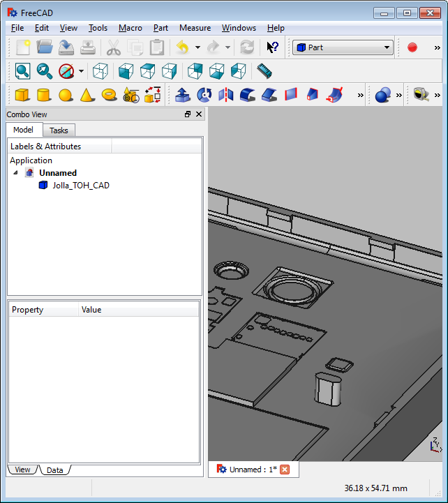
Task: Set the left view cube icon
Action: click(x=238, y=71)
